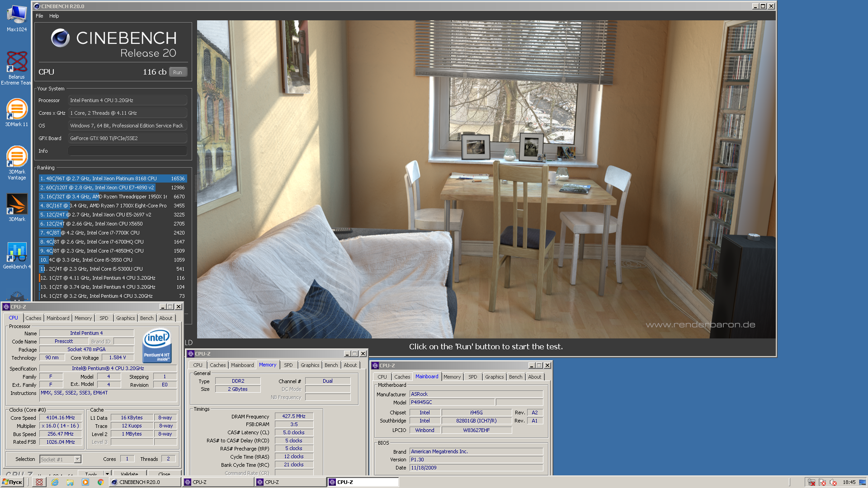Open the 3DMark Vantage desktop shortcut

17,163
